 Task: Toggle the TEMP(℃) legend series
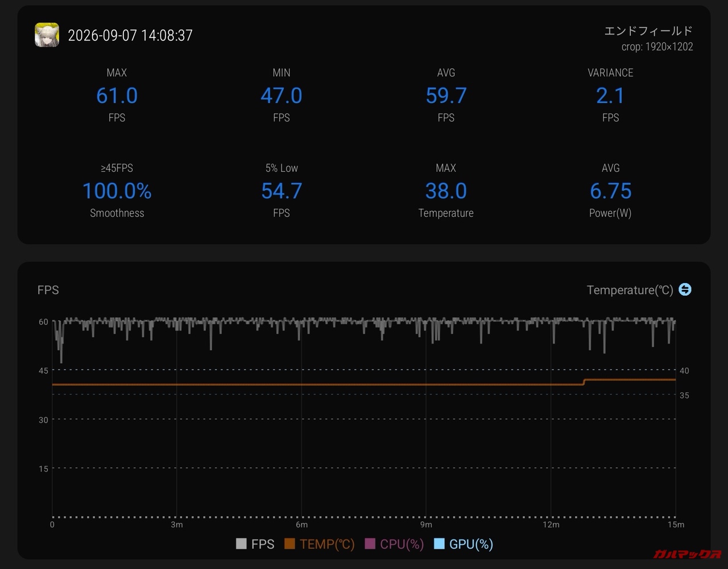coord(319,544)
